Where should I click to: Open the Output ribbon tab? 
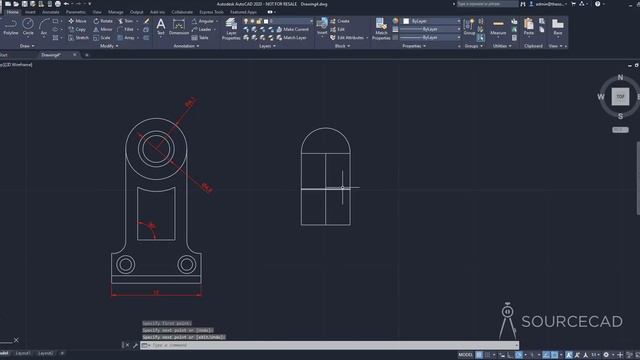pyautogui.click(x=136, y=12)
